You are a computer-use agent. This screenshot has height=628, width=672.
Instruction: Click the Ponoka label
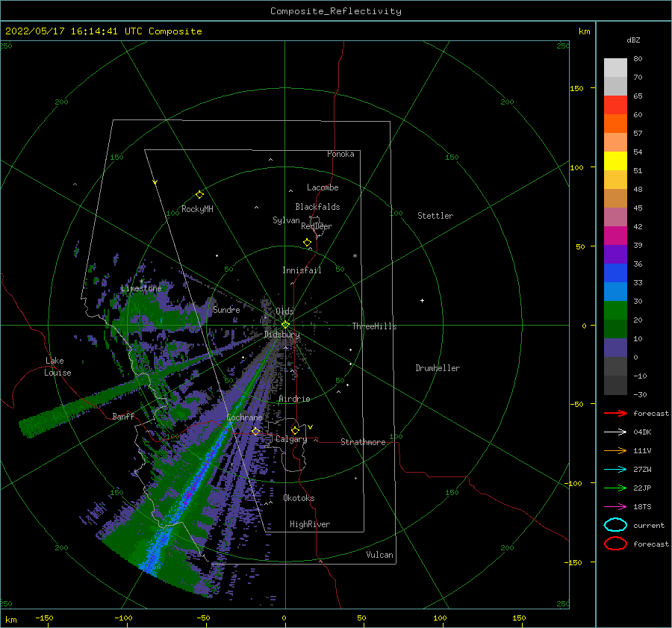[x=340, y=154]
